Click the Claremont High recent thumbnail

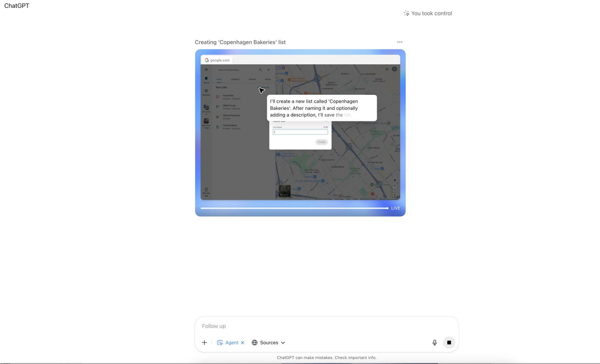tap(206, 121)
